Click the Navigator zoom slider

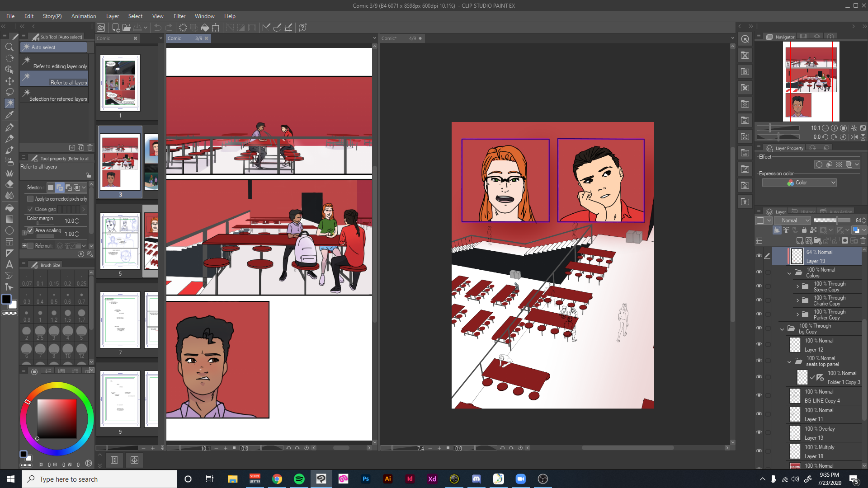pyautogui.click(x=778, y=128)
